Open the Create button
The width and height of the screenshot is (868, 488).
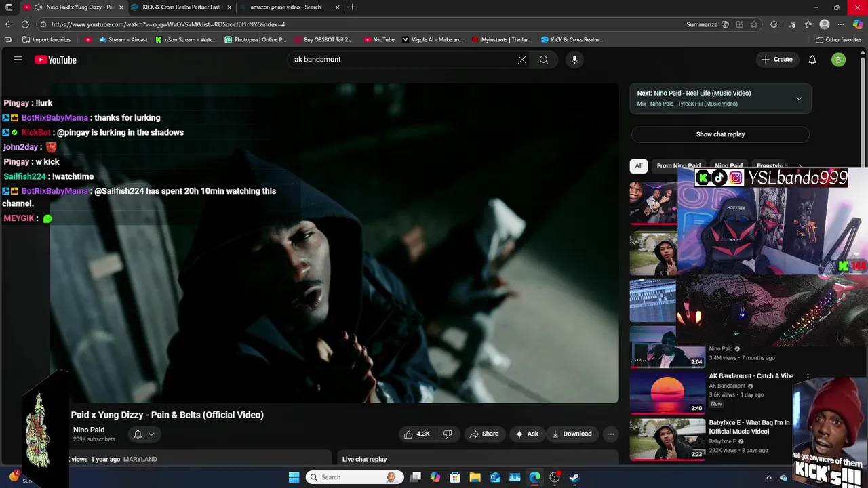coord(777,60)
